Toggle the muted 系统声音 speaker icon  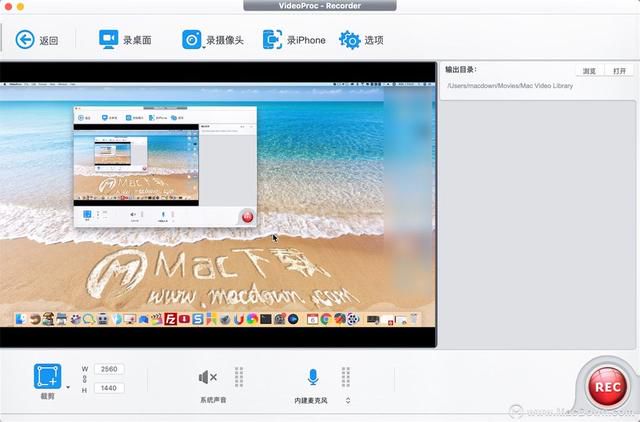pos(208,377)
